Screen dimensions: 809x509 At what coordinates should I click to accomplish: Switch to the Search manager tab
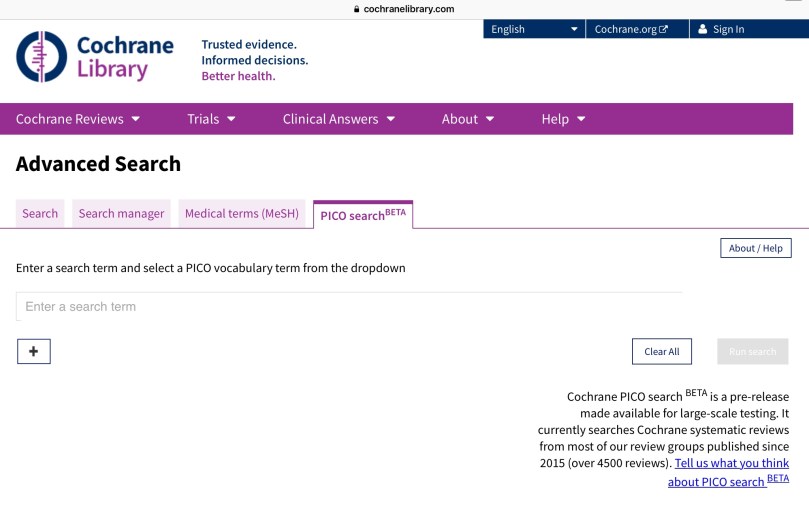(x=121, y=213)
